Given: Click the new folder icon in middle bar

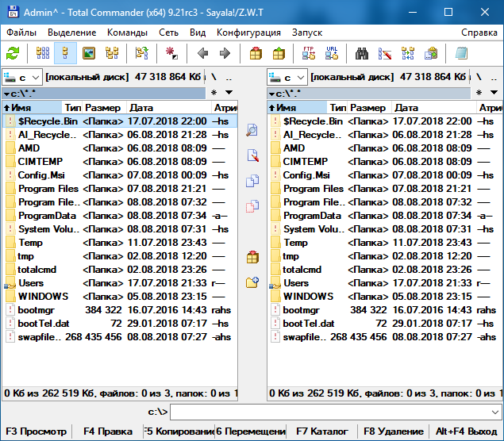Looking at the screenshot, I should [252, 282].
